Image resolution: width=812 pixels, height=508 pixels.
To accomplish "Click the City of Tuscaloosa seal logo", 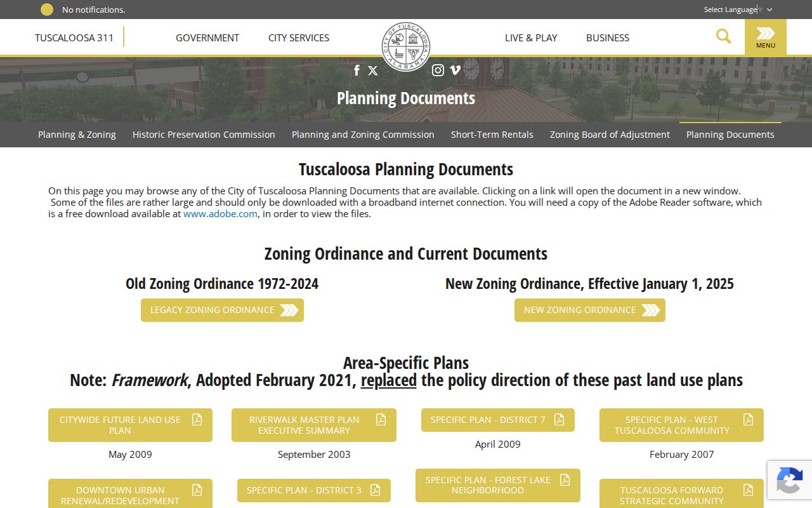I will [406, 46].
